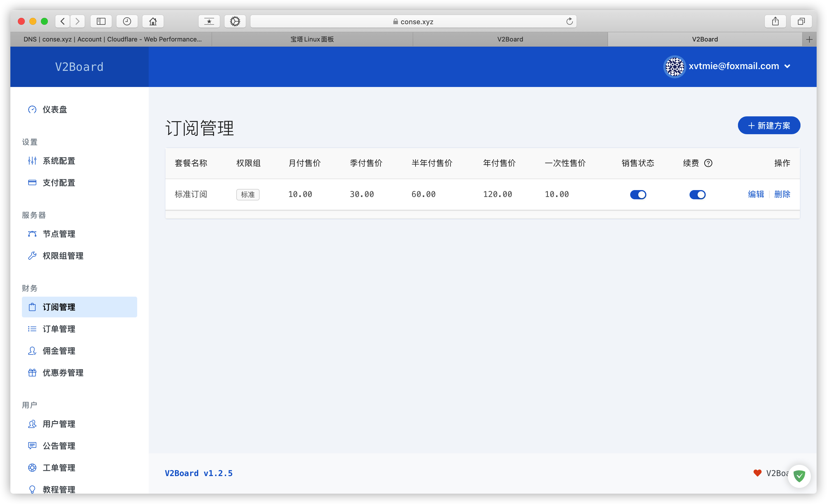Click the 一次性售价 column header
Screen dimensions: 827x504
pos(565,163)
